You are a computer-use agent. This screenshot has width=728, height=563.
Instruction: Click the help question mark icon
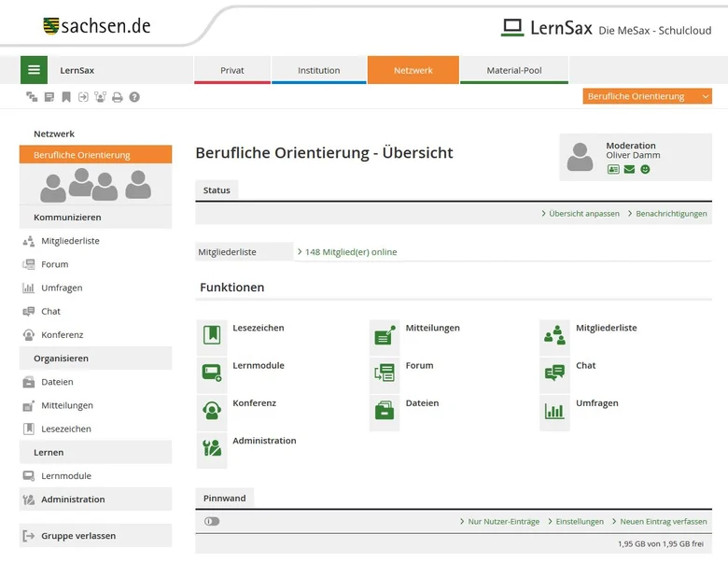pos(134,96)
